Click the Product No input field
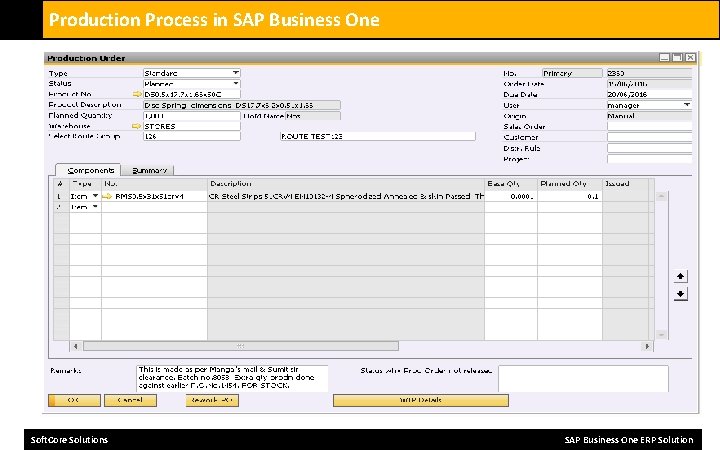The height and width of the screenshot is (450, 720). point(191,94)
